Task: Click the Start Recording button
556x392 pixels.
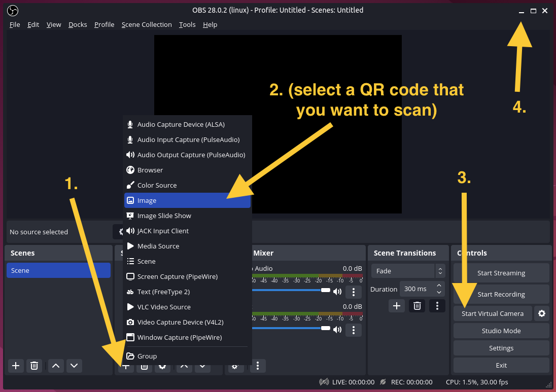Action: coord(501,294)
